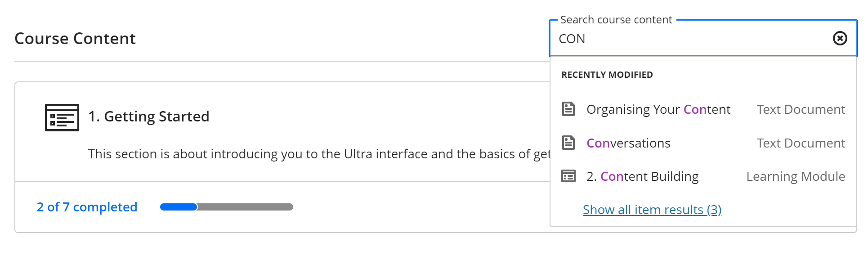Clear the search field with the X icon
The image size is (868, 260).
coord(840,39)
